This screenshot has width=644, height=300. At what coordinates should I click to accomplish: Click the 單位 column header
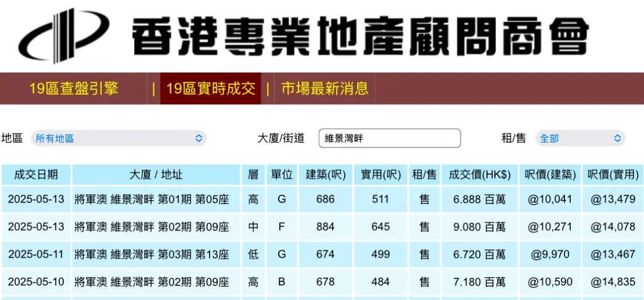pos(282,175)
